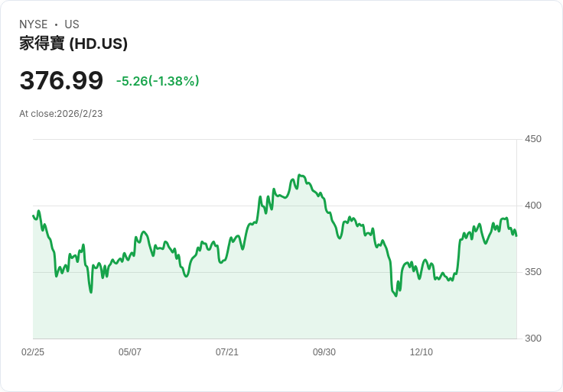Select the 450 y-axis label
563x392 pixels.
(533, 139)
